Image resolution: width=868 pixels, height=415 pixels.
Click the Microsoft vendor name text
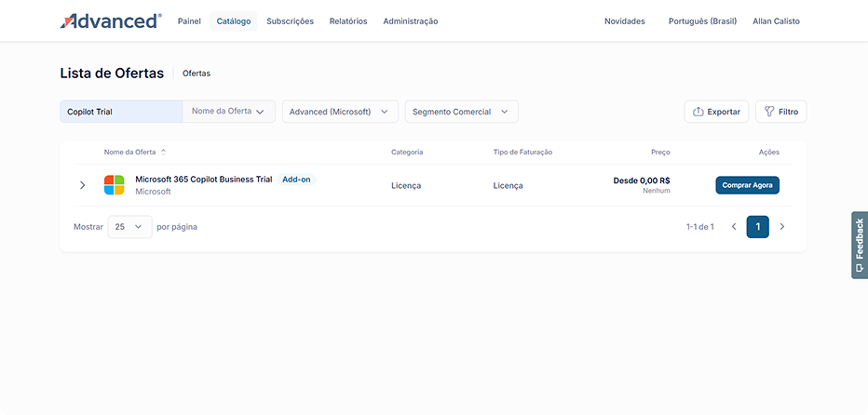pos(154,192)
